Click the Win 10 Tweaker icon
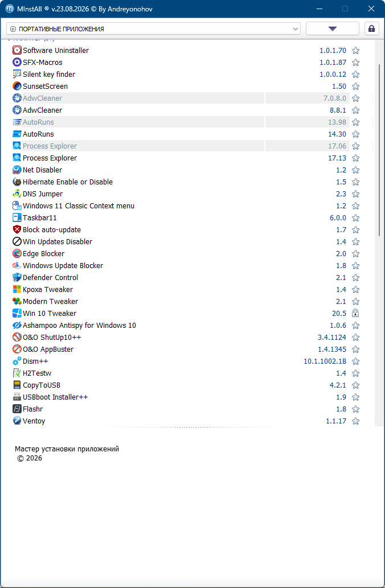Screen dimensions: 385x588 click(17, 313)
